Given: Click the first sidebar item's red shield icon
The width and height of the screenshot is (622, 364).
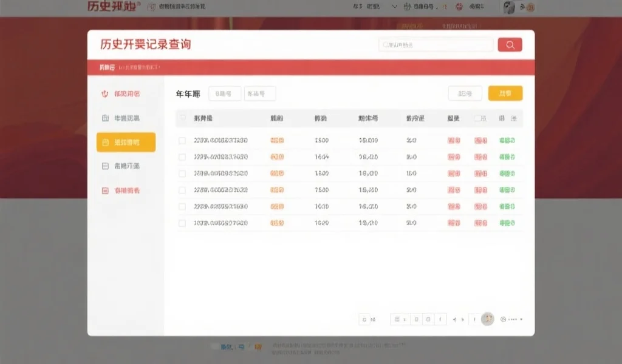Looking at the screenshot, I should click(104, 94).
